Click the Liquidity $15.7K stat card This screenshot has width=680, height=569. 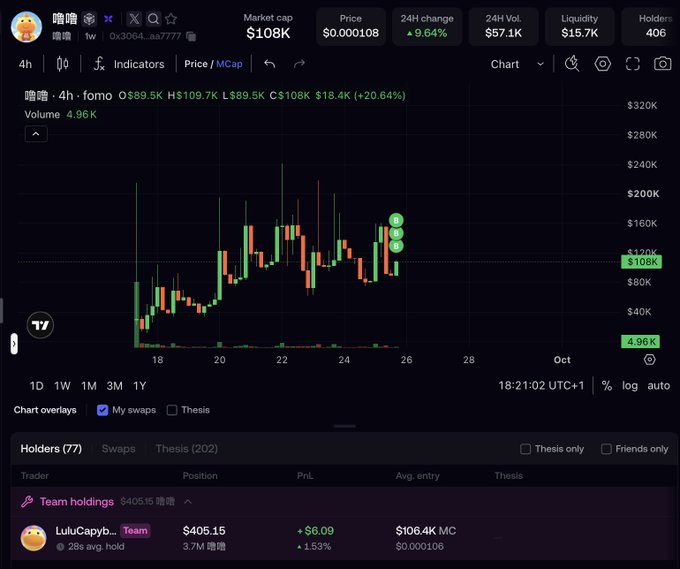pyautogui.click(x=579, y=26)
